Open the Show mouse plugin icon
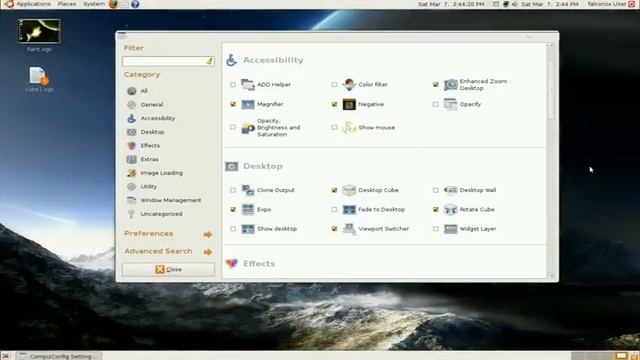640x360 pixels. pyautogui.click(x=349, y=128)
